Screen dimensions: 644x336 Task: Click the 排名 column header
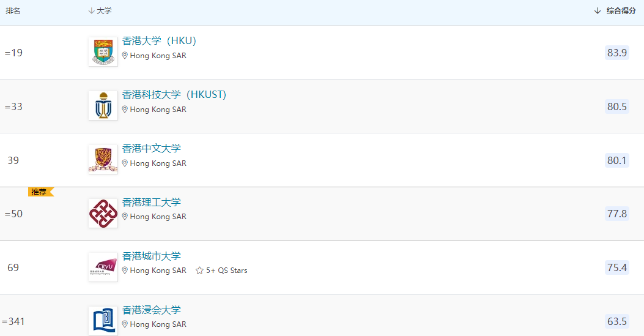[x=13, y=10]
